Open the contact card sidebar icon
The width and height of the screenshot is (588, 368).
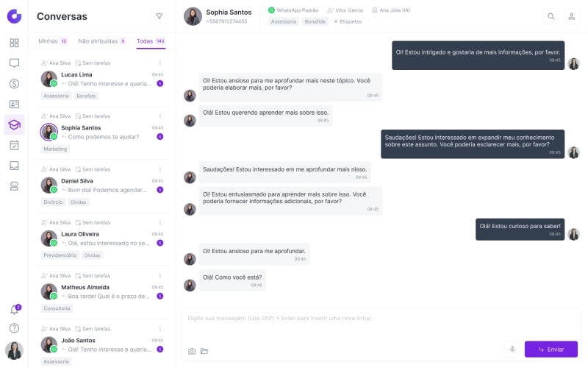pyautogui.click(x=14, y=105)
